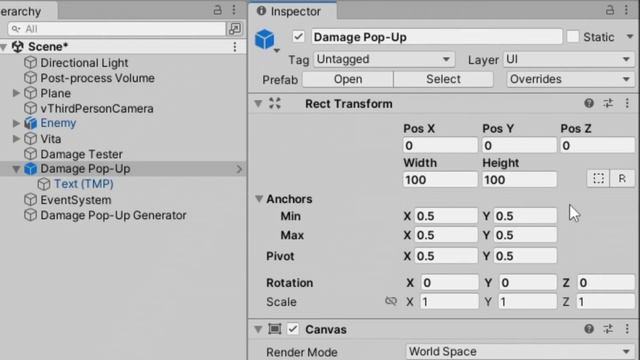This screenshot has height=360, width=640.
Task: Open the Hierarchy panel three-dot menu
Action: tap(234, 10)
